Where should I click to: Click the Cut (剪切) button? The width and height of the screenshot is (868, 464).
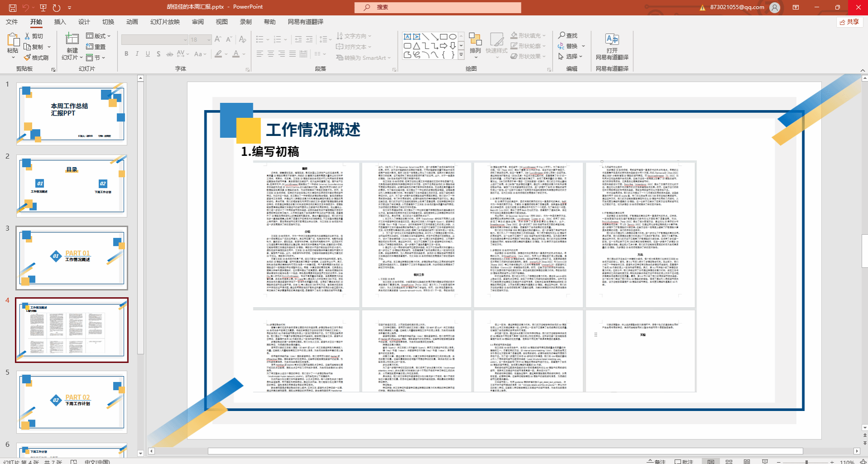[34, 36]
